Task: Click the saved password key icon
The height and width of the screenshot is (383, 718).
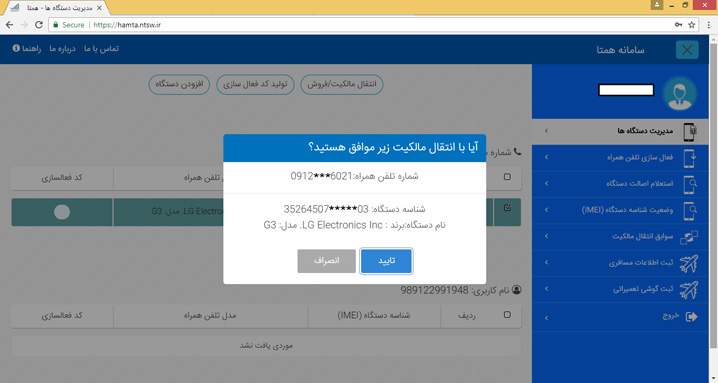Action: [x=678, y=25]
